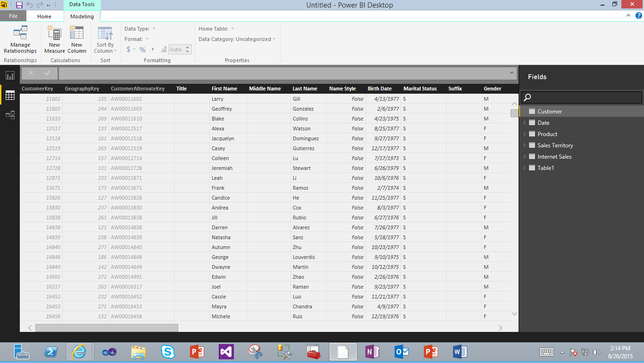644x363 pixels.
Task: Click the Fields search box
Action: pos(581,97)
